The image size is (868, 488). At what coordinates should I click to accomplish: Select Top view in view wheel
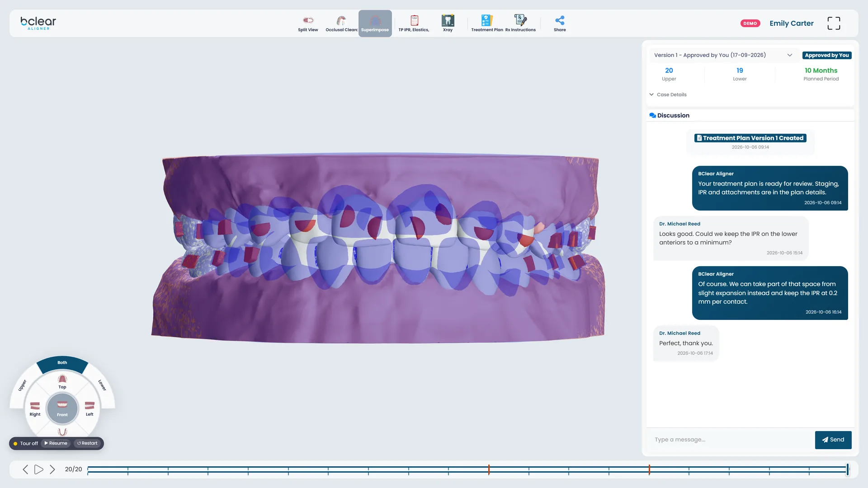62,381
